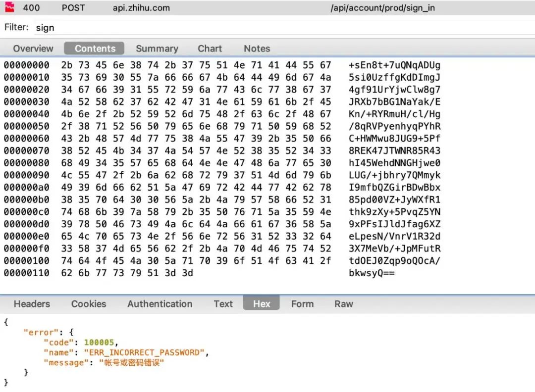Show the response Headers view
Viewport: 535px width, 392px height.
tap(32, 304)
